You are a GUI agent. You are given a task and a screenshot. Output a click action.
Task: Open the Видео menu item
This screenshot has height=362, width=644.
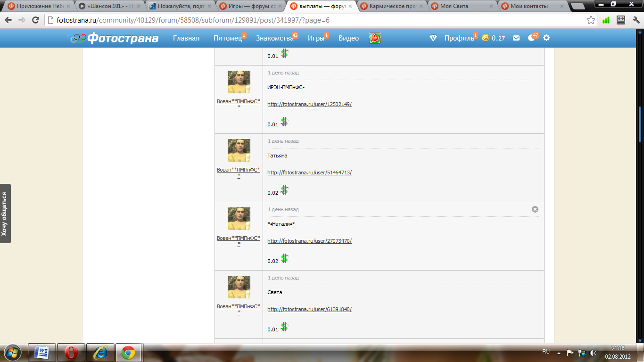pyautogui.click(x=349, y=38)
